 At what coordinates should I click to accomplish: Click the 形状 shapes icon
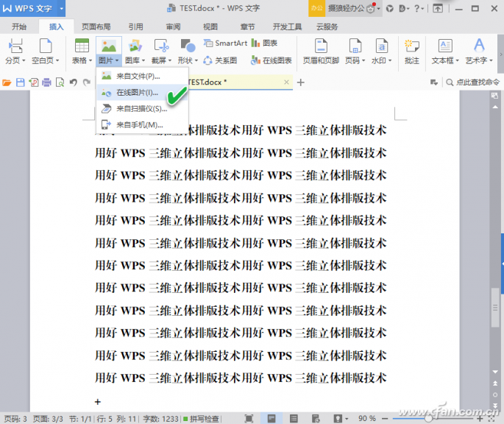188,46
